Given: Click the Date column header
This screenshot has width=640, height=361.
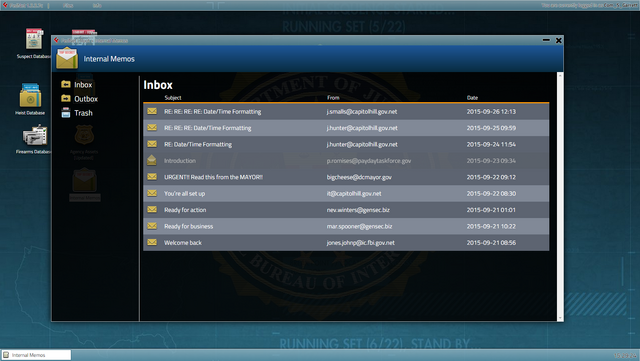Looking at the screenshot, I should [472, 98].
